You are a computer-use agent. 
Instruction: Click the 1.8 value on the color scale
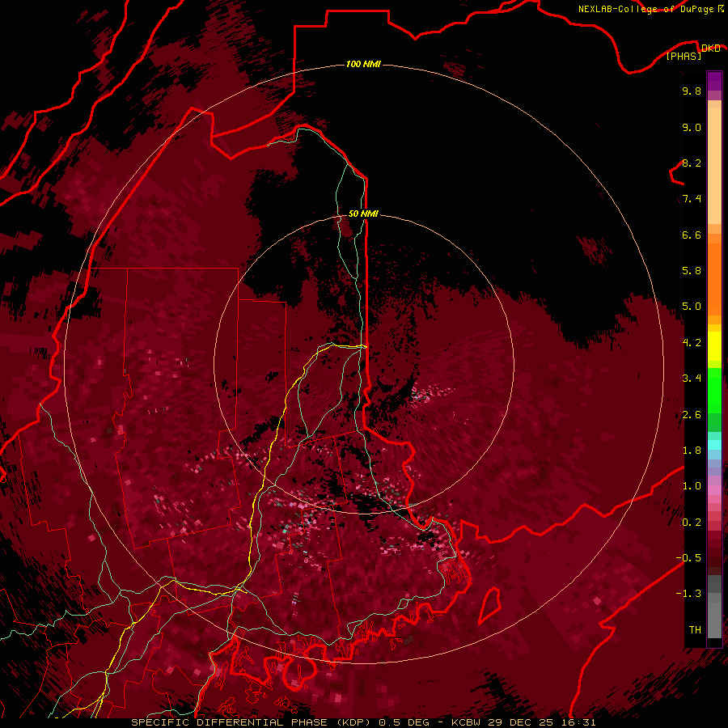[692, 451]
